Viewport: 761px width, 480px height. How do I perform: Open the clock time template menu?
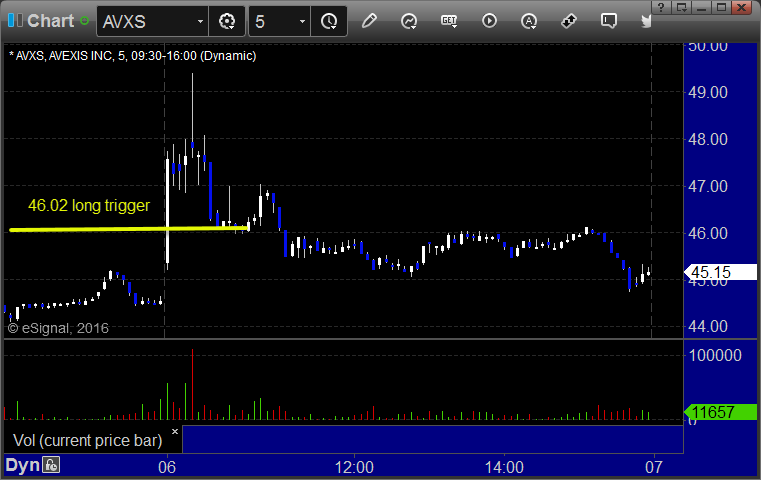(x=329, y=21)
